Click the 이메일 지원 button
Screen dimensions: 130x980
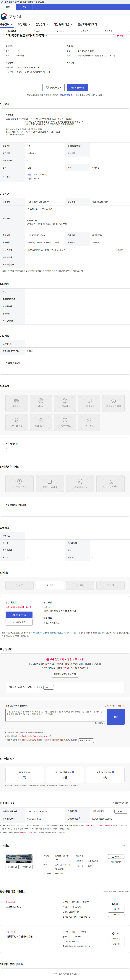click(19, 622)
